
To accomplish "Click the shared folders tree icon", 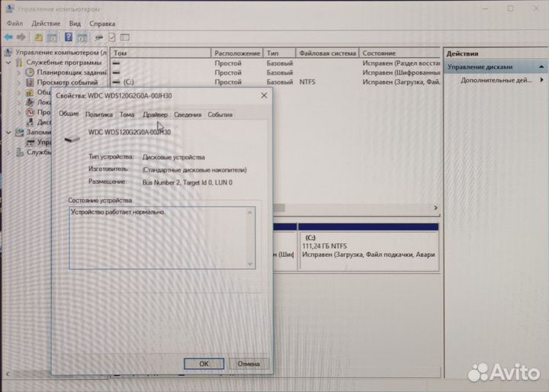I will tap(30, 92).
